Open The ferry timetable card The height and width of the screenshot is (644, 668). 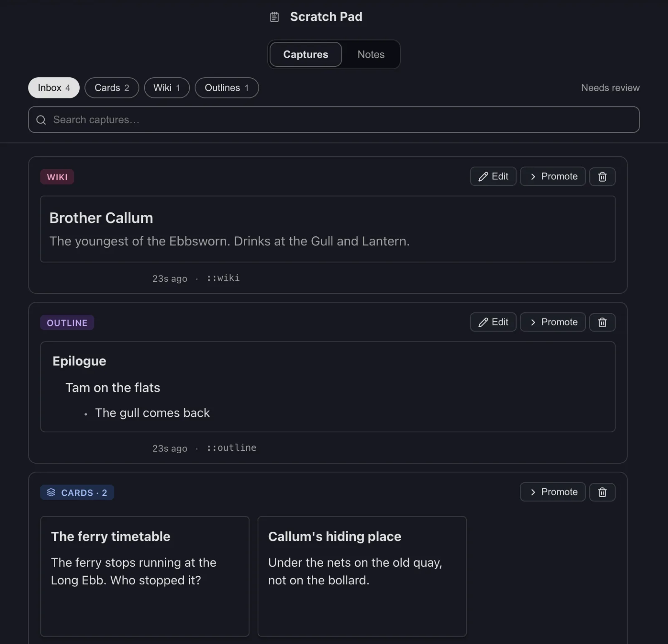coord(145,576)
